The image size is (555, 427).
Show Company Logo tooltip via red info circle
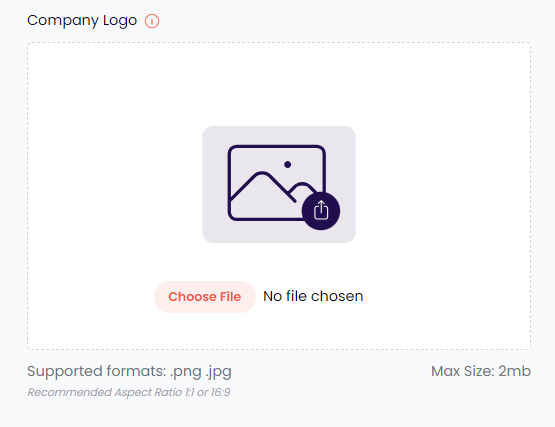(152, 21)
